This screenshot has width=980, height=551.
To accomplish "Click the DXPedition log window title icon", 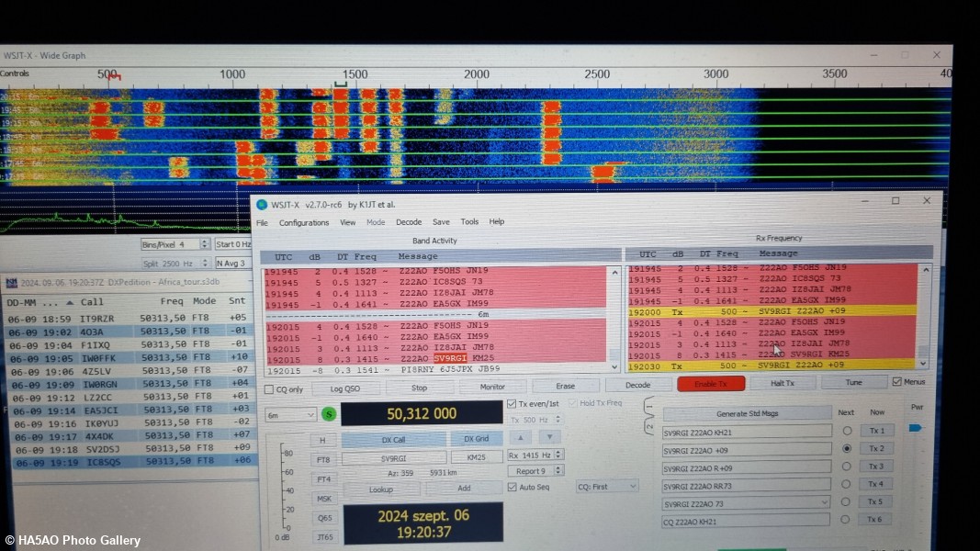I will click(11, 282).
